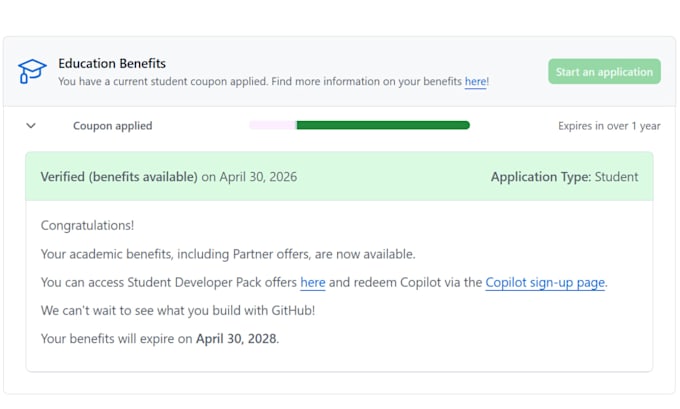This screenshot has width=680, height=409.
Task: Open the Student Developer Pack 'here' link
Action: pyautogui.click(x=313, y=282)
